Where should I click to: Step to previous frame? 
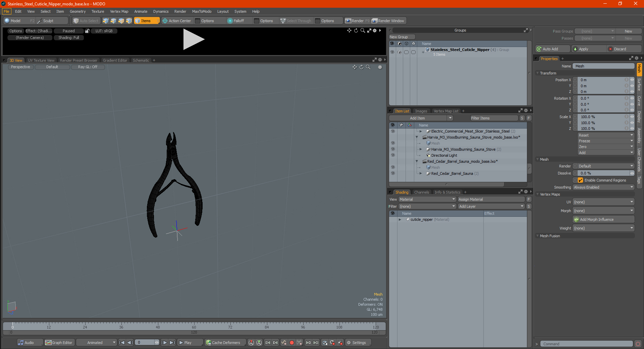[x=130, y=343]
